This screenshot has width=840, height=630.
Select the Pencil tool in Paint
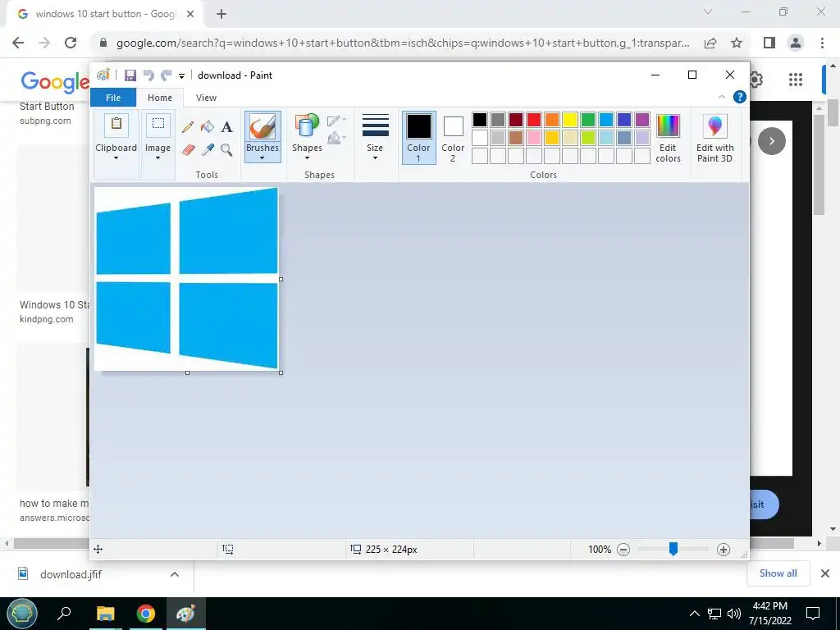(x=188, y=127)
